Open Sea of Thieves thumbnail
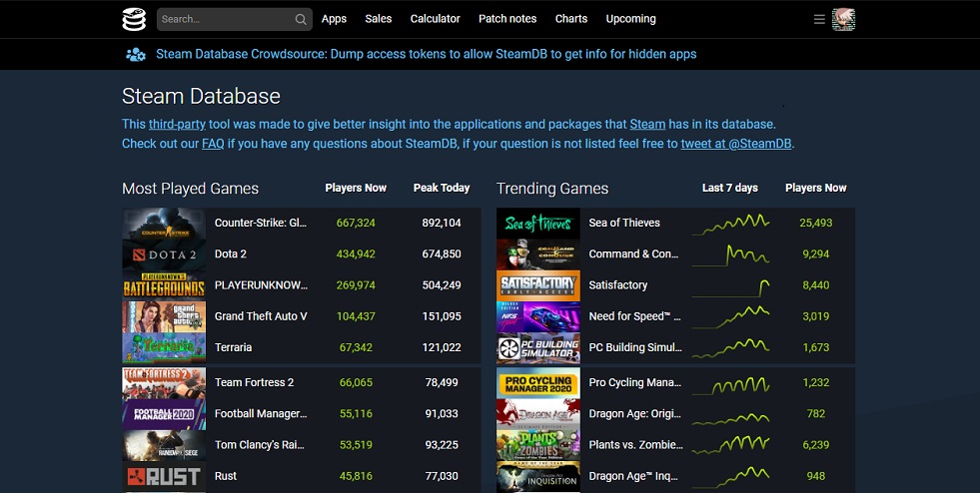Viewport: 980px width, 493px height. 538,224
